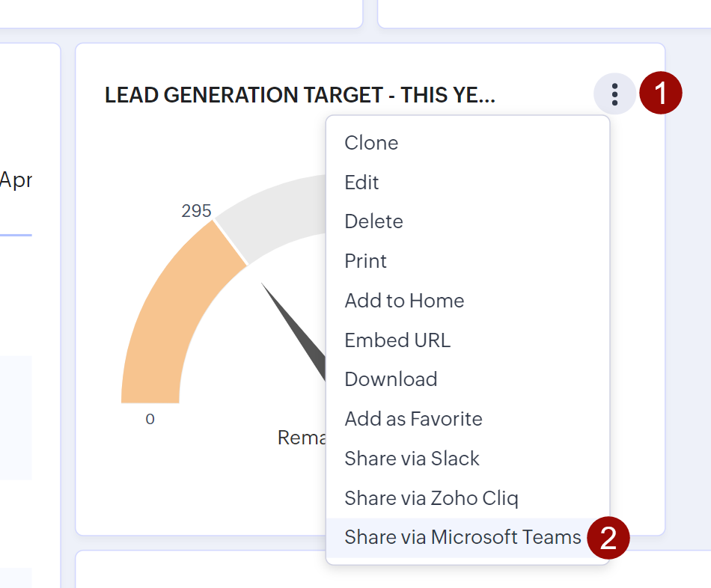
Task: Select Download from the menu
Action: 391,379
